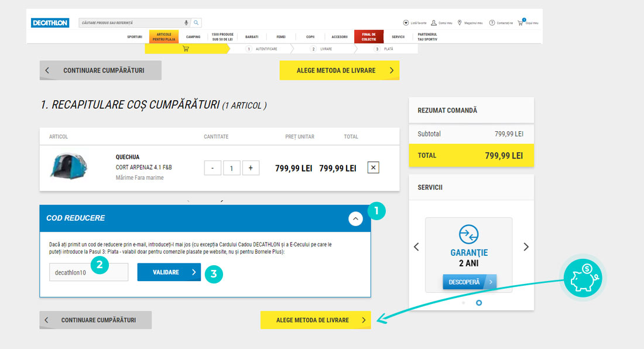
Task: Open Articole pentru plaja menu
Action: click(x=164, y=37)
